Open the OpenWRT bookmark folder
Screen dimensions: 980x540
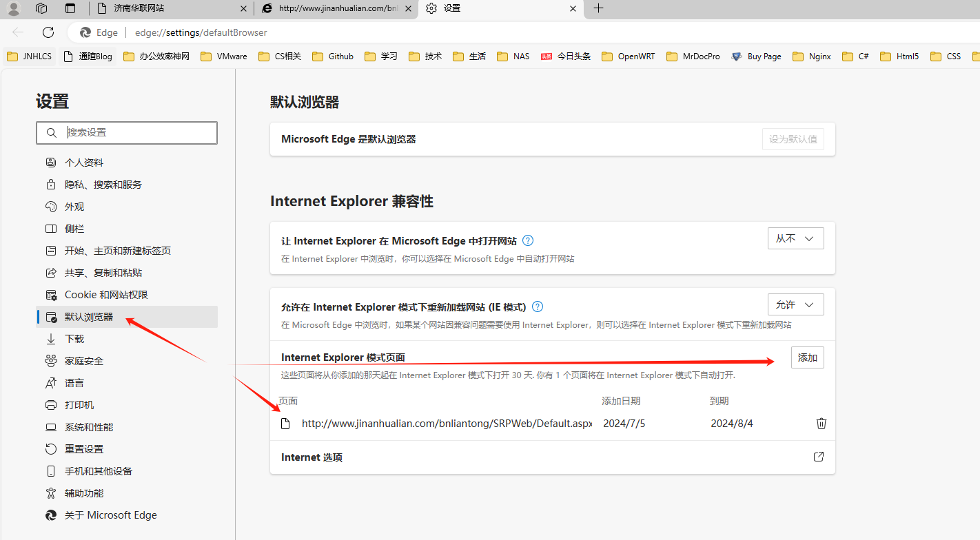[x=629, y=56]
